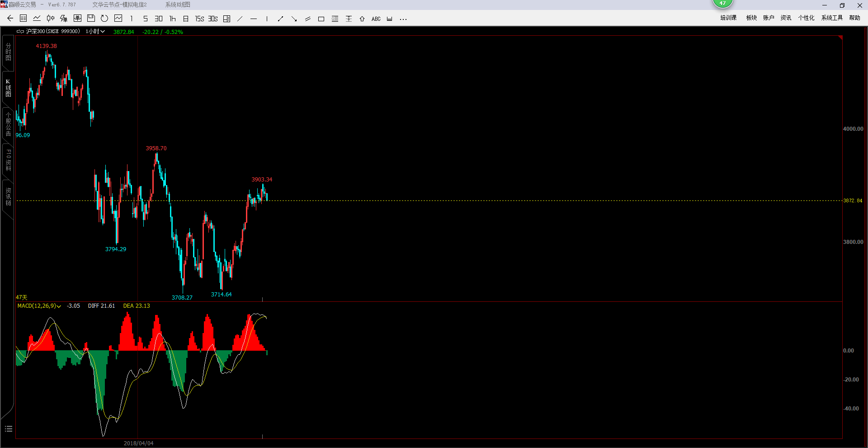Screen dimensions: 868x448
Task: Click the 3794.29 trough label
Action: [116, 249]
